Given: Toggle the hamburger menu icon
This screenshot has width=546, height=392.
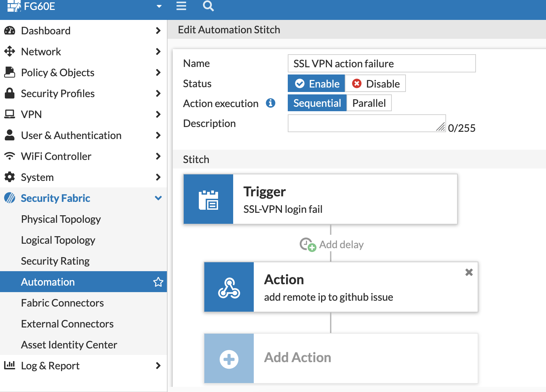Looking at the screenshot, I should point(181,6).
